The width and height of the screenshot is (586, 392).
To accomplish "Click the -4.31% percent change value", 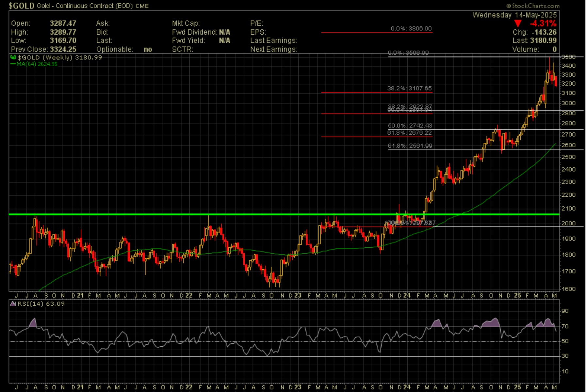I will coord(543,24).
